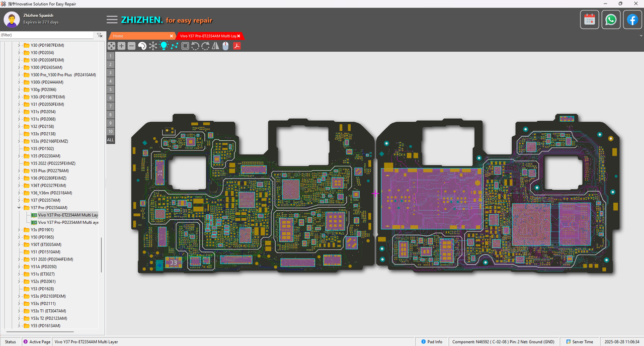Click the zoom in plus icon

[121, 46]
